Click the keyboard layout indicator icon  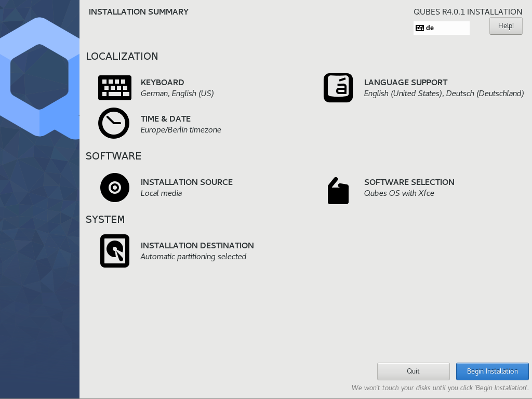click(420, 28)
